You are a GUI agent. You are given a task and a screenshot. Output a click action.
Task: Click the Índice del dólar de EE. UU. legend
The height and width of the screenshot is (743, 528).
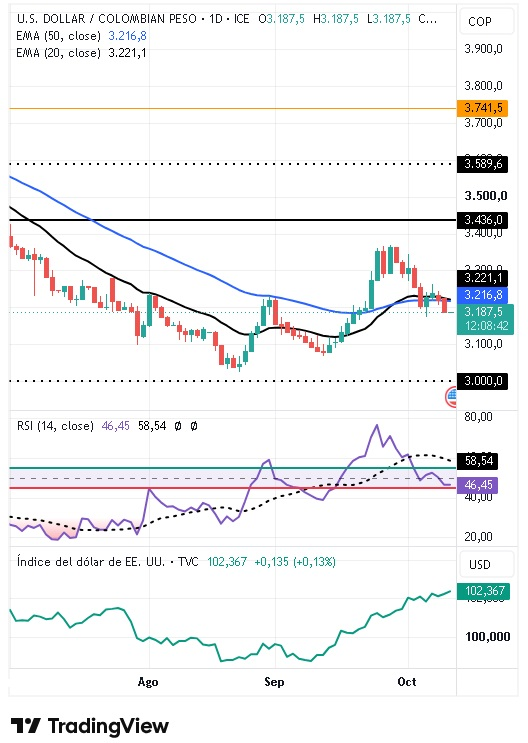[x=91, y=562]
